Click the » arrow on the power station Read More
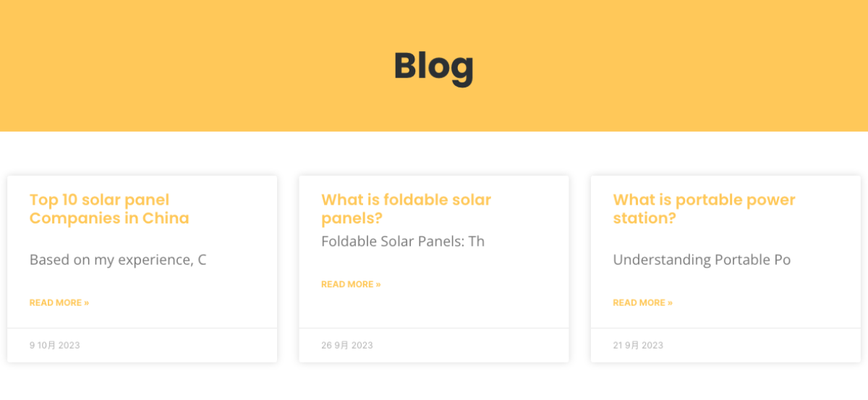The image size is (868, 400). pyautogui.click(x=670, y=302)
